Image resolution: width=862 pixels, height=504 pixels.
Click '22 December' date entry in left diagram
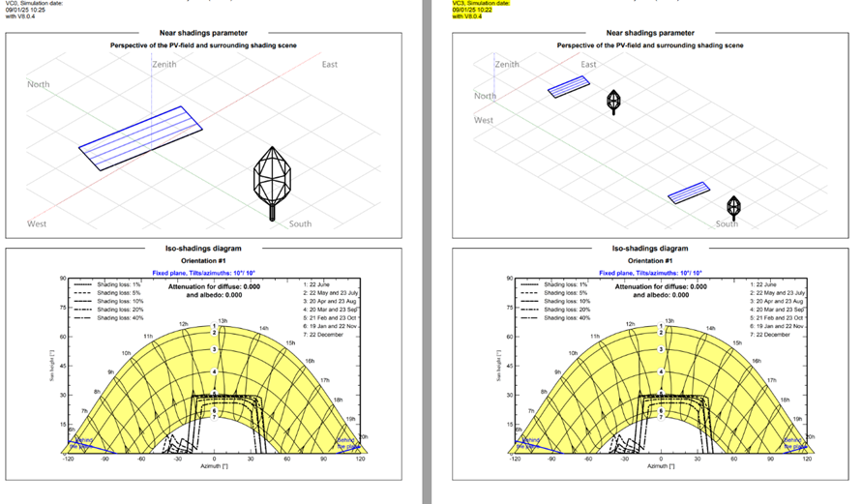(327, 334)
